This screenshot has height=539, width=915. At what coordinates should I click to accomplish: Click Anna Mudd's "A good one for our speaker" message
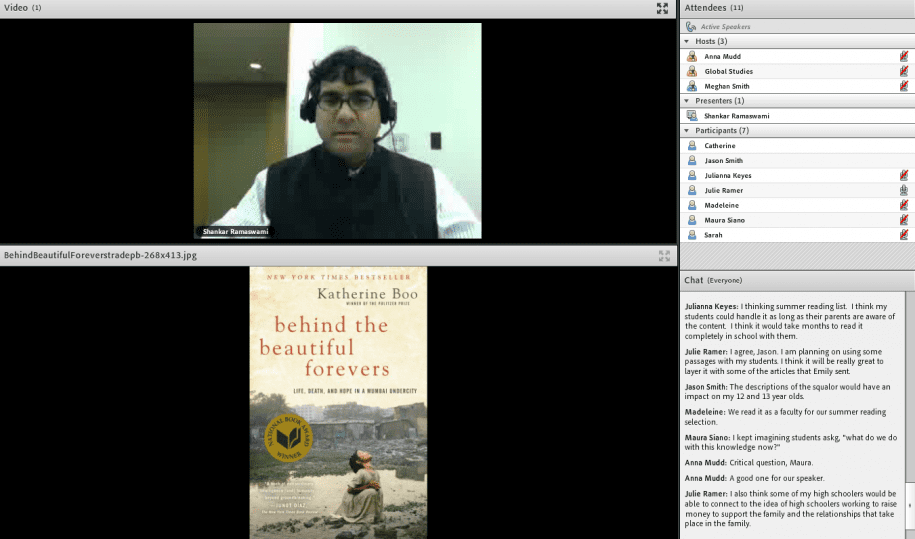755,478
